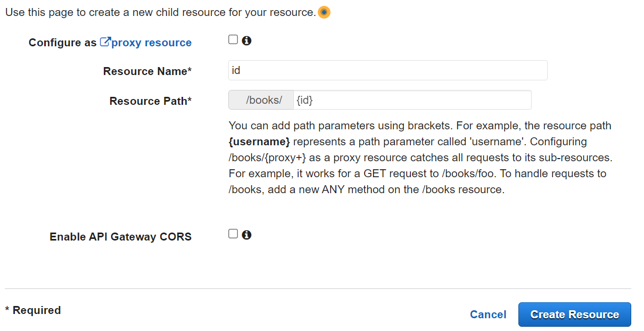Cancel the resource creation
Viewport: 644px width, 331px height.
[488, 315]
